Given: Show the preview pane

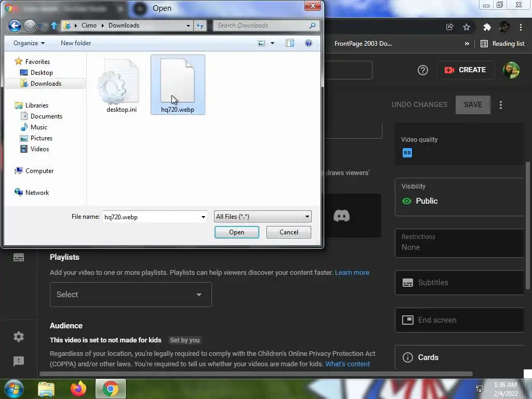Looking at the screenshot, I should 290,43.
